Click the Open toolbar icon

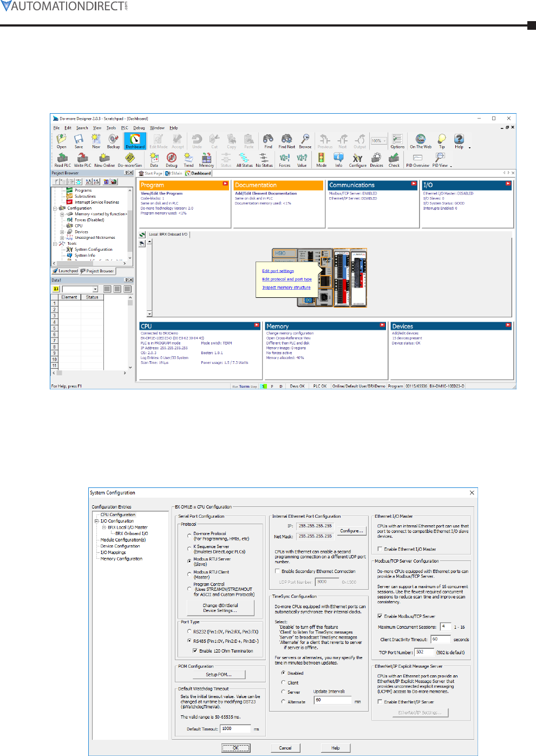[61, 141]
